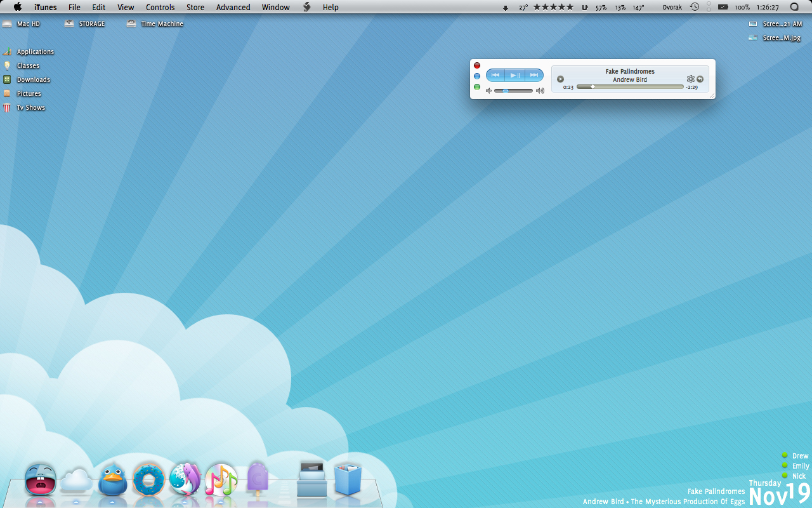
Task: Click the fish and wave dock icon
Action: tap(185, 479)
